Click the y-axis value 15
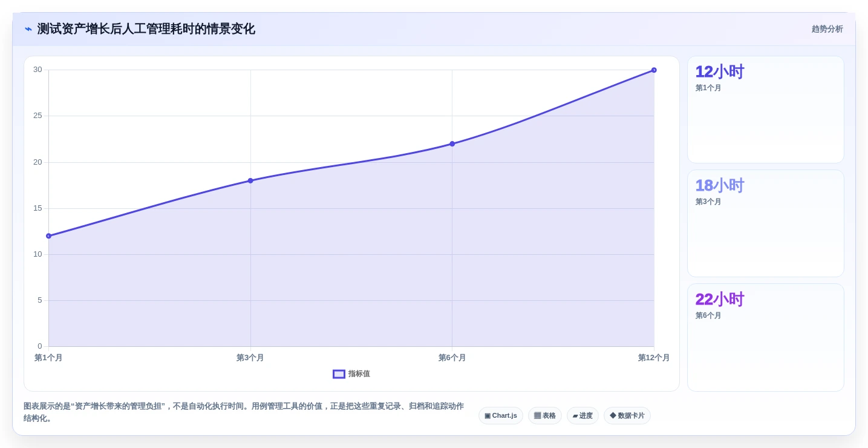868x448 pixels. click(x=38, y=208)
